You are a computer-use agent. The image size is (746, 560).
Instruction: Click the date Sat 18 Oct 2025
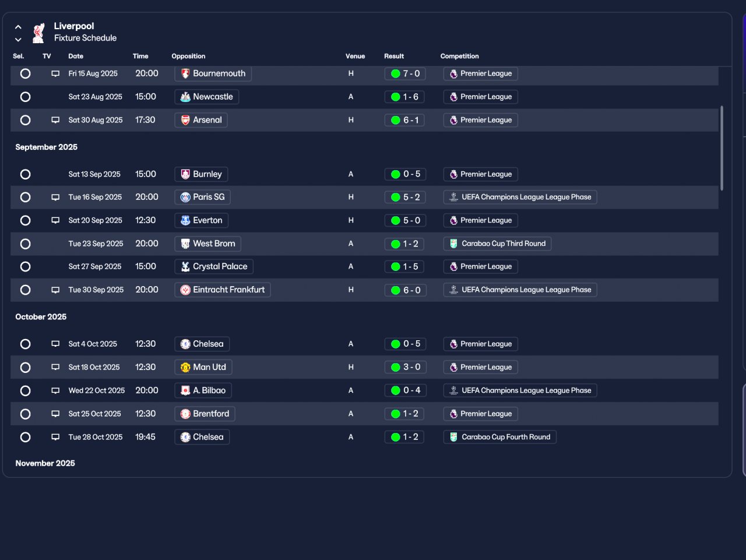pyautogui.click(x=94, y=367)
